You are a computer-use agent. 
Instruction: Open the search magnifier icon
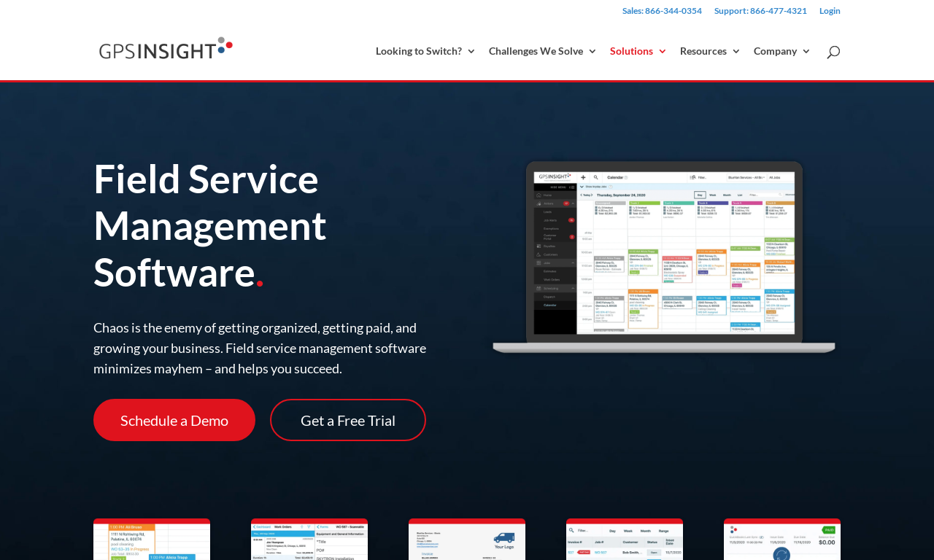point(833,52)
